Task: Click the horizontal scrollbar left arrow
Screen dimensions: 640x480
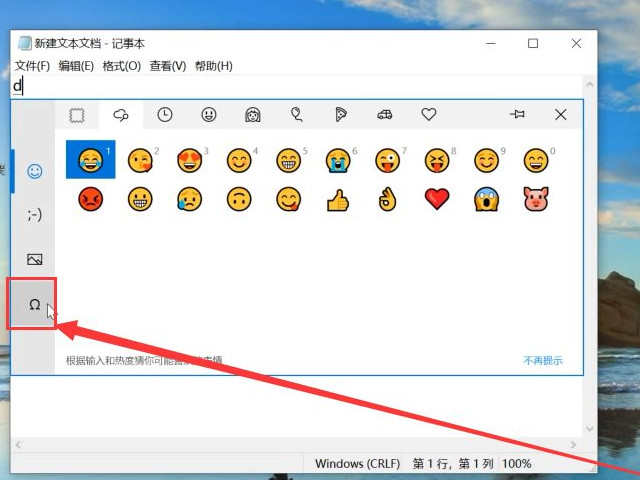Action: [18, 445]
